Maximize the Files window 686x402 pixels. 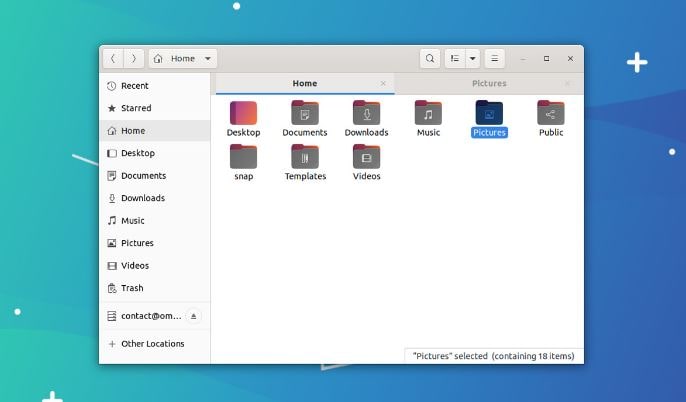[546, 59]
